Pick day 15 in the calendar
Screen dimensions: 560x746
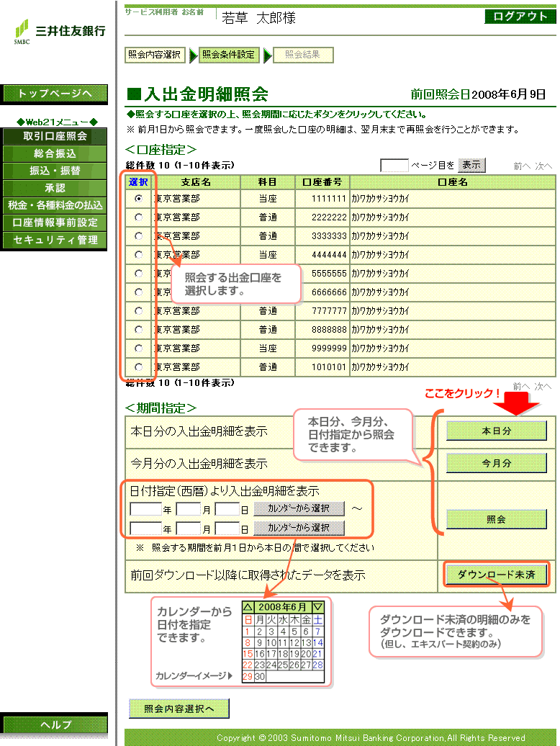[248, 654]
